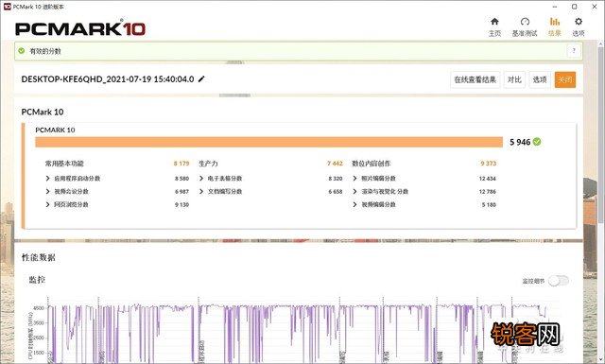Click the result name DESKTOP-KFE6QHD_2021-07-19
The height and width of the screenshot is (364, 605).
pos(108,79)
